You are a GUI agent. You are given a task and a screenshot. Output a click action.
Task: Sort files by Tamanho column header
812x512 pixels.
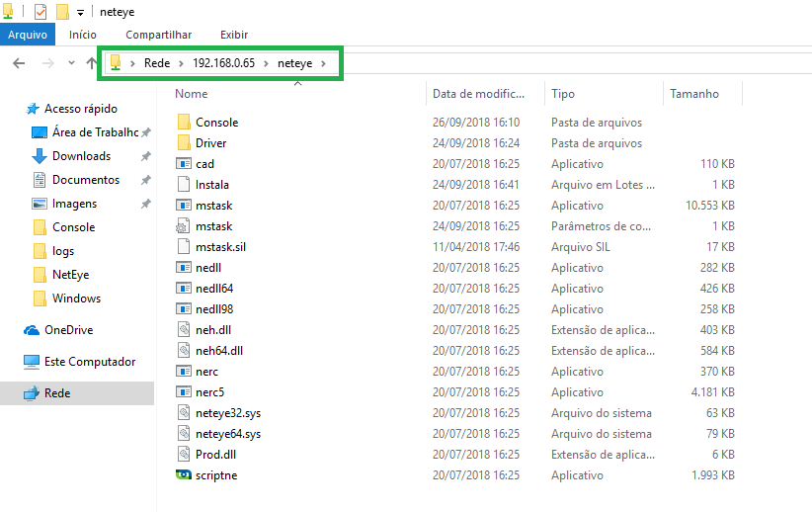click(x=694, y=94)
